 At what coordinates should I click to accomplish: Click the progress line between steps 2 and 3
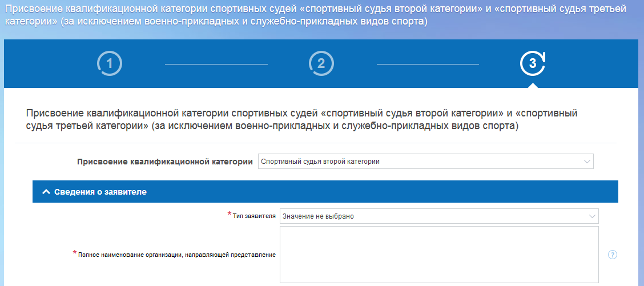[428, 65]
